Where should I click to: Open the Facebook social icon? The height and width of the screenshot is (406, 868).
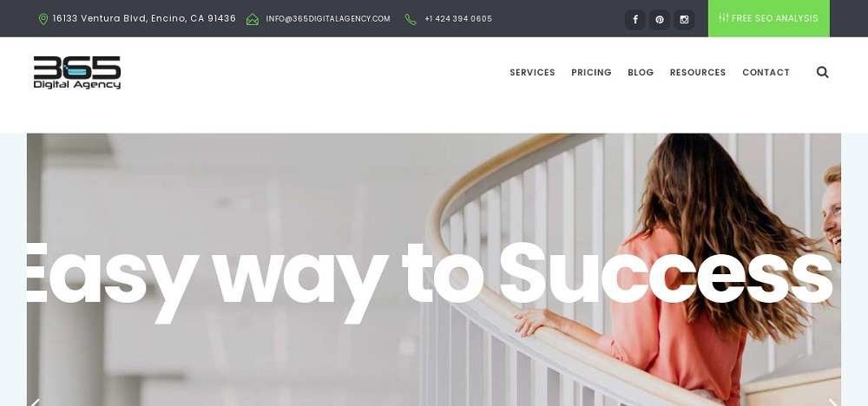click(635, 19)
